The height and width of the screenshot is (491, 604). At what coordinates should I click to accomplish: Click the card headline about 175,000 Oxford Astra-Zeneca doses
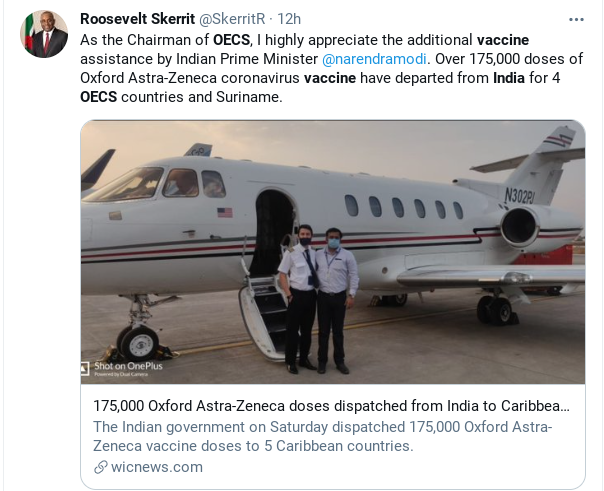(332, 408)
